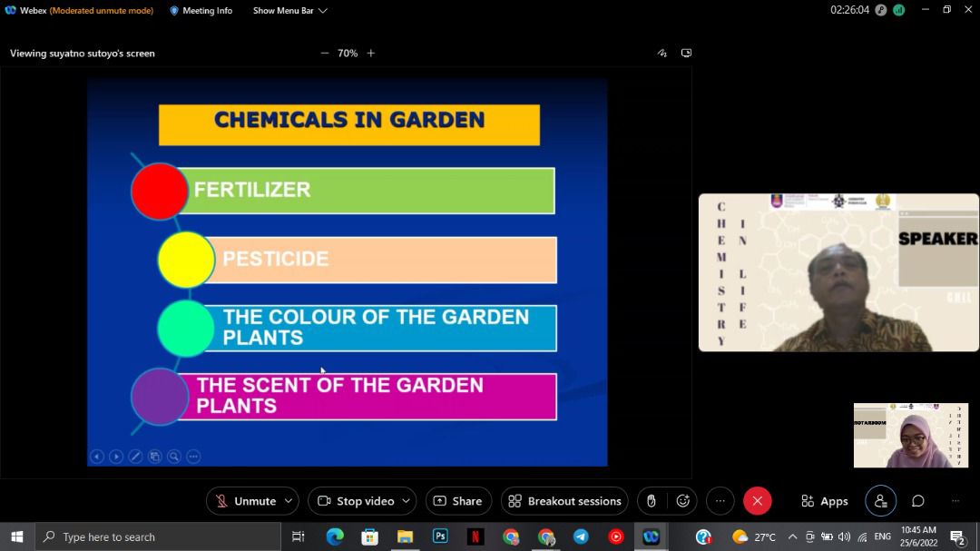Unmute the microphone
The height and width of the screenshot is (551, 980).
click(x=245, y=501)
